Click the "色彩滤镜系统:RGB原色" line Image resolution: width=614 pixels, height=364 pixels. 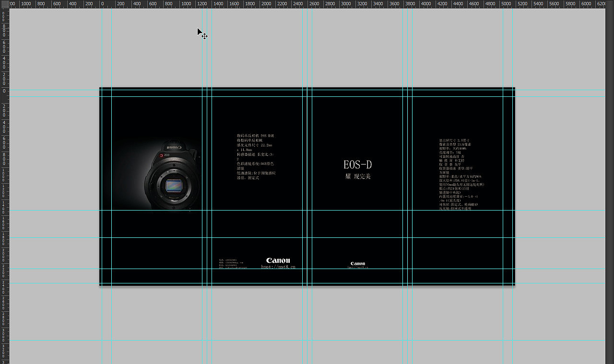[255, 164]
